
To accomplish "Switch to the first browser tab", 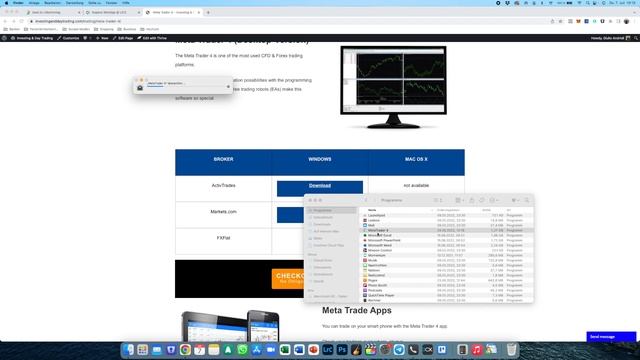I will (x=52, y=13).
